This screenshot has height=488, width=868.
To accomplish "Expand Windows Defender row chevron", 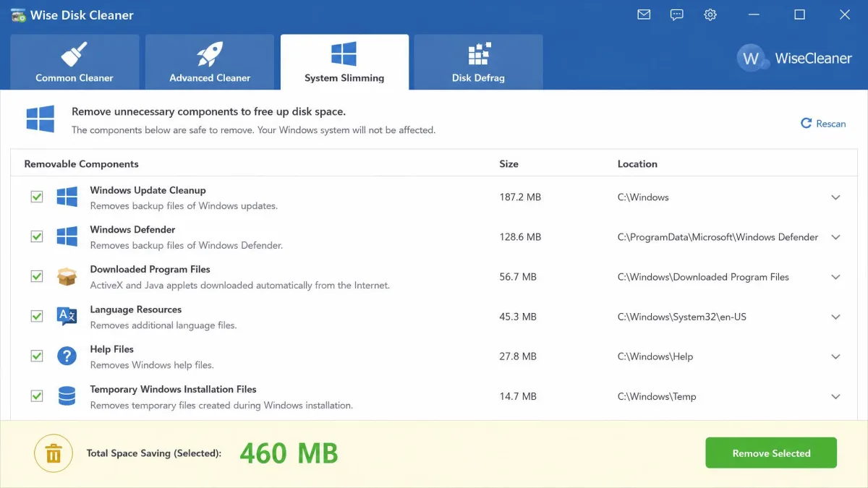I will tap(835, 237).
